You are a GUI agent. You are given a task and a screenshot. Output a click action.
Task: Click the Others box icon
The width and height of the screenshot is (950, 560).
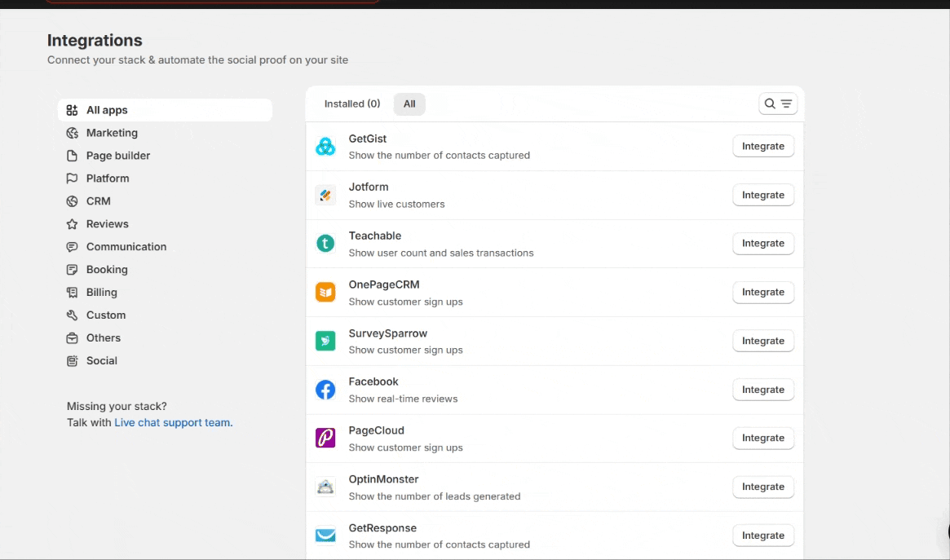click(x=72, y=337)
